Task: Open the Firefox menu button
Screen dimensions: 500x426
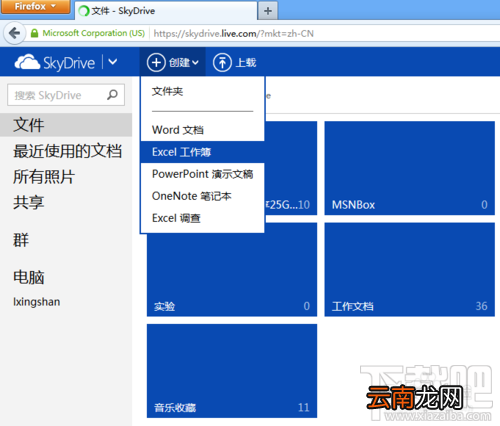Action: click(35, 6)
